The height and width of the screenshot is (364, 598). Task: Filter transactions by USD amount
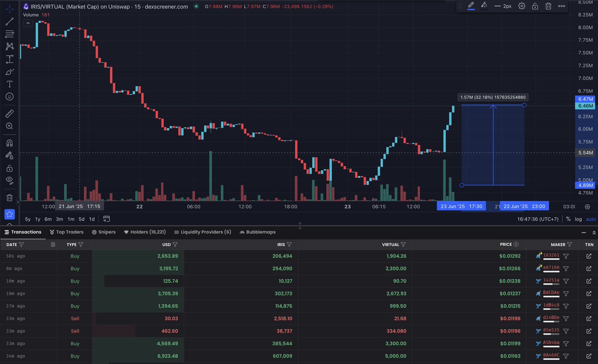[176, 244]
